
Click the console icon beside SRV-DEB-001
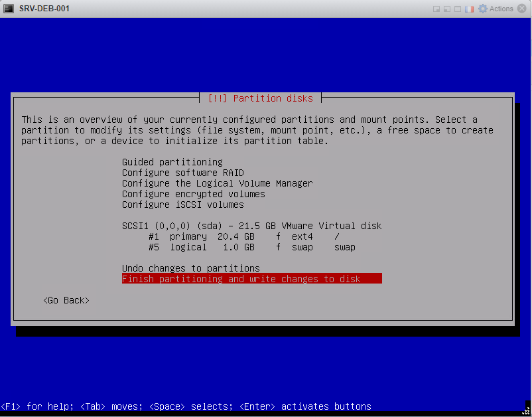pyautogui.click(x=9, y=9)
